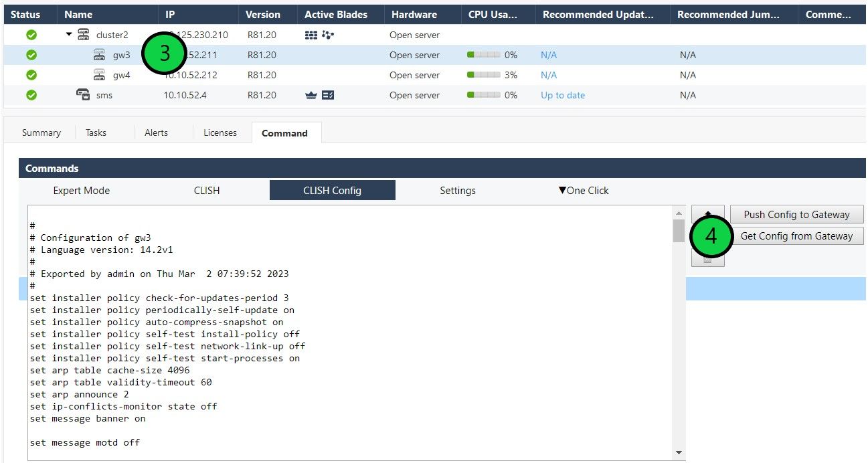Image resolution: width=868 pixels, height=463 pixels.
Task: Open the Settings command section
Action: [x=458, y=190]
